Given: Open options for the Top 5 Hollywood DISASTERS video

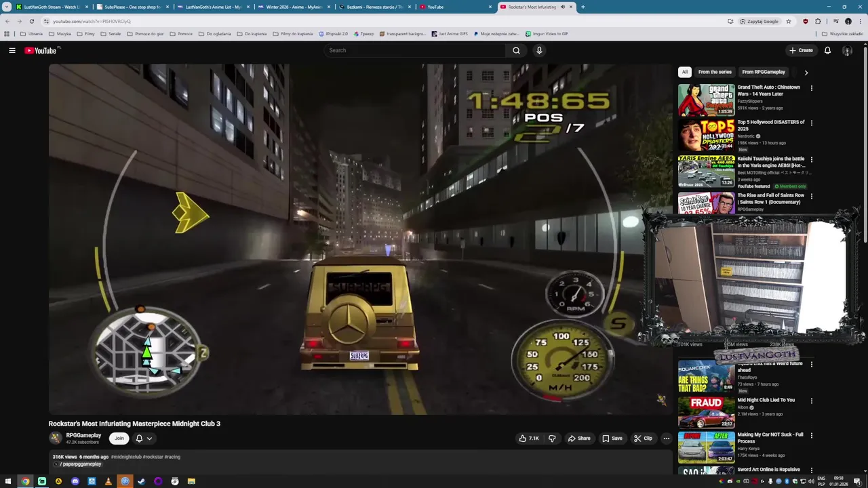Looking at the screenshot, I should (811, 123).
